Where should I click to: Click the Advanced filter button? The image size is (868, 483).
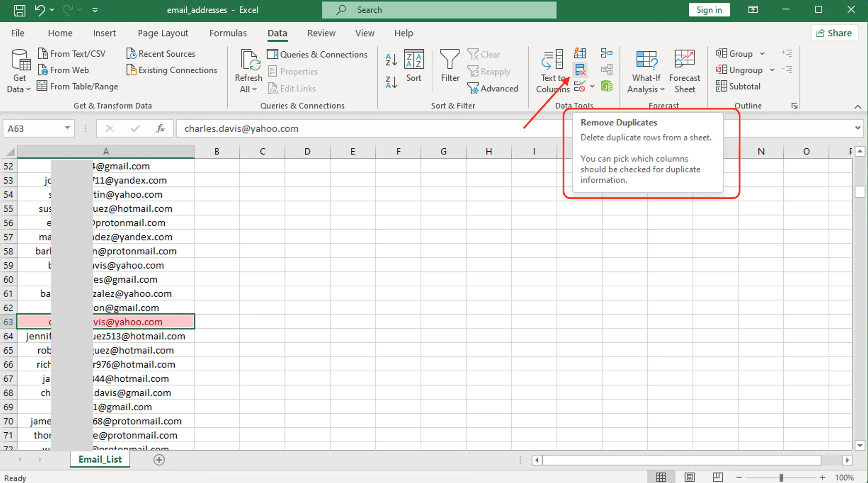click(x=493, y=88)
